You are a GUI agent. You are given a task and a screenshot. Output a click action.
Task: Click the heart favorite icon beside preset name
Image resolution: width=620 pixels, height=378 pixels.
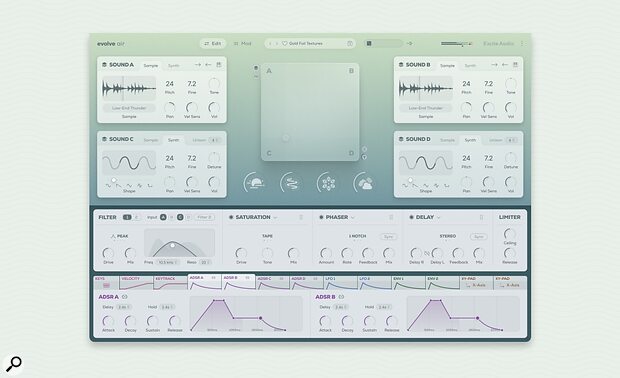pos(284,43)
